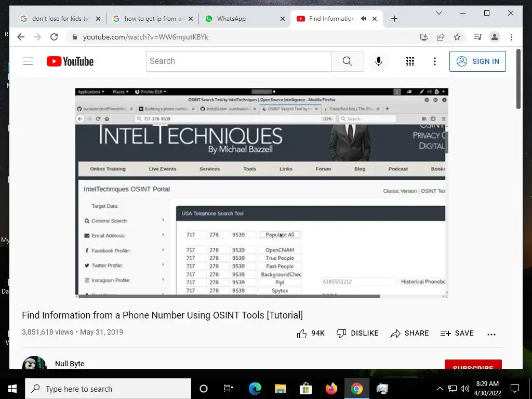View site information lock icon

tap(75, 37)
